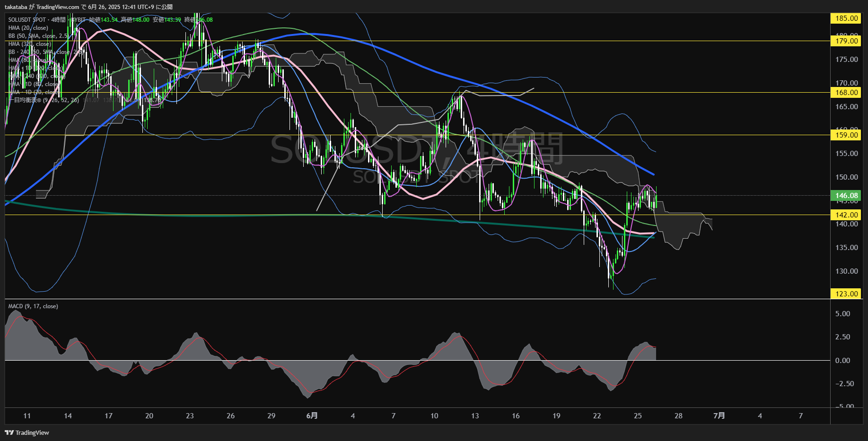The height and width of the screenshot is (441, 868).
Task: Click the 140.00 price axis value
Action: tap(847, 224)
